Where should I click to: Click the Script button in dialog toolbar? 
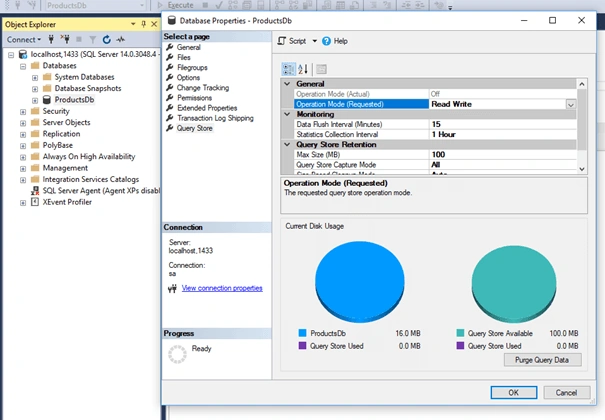tap(292, 41)
